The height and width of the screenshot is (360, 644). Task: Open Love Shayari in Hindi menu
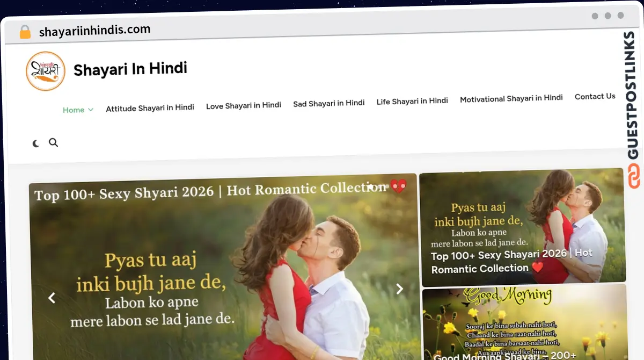[244, 105]
